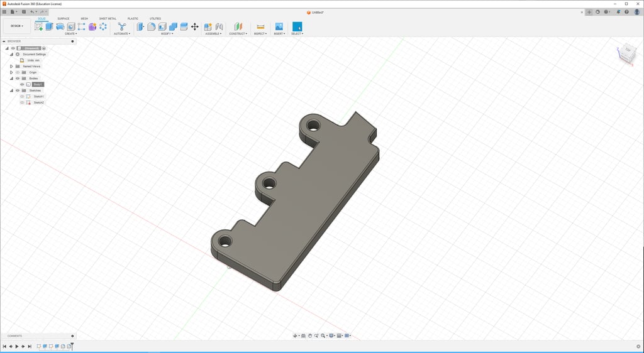Click the purple Create Form icon

pyautogui.click(x=92, y=26)
